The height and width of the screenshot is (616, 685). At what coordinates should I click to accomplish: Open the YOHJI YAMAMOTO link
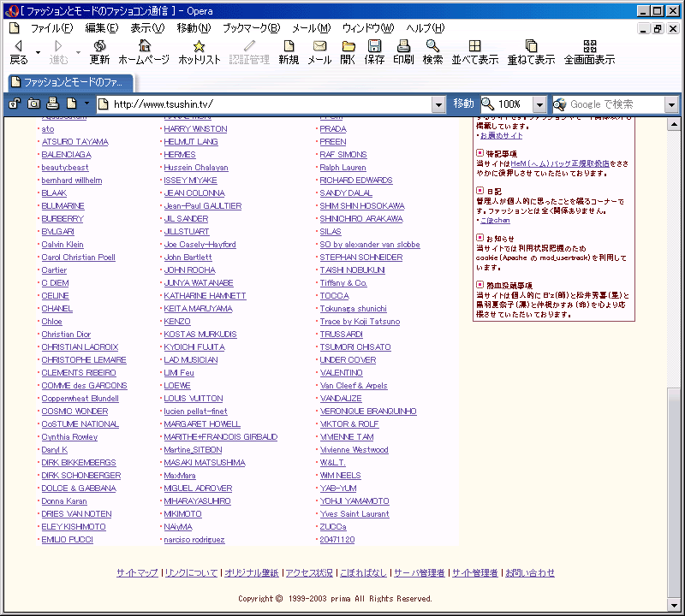354,500
